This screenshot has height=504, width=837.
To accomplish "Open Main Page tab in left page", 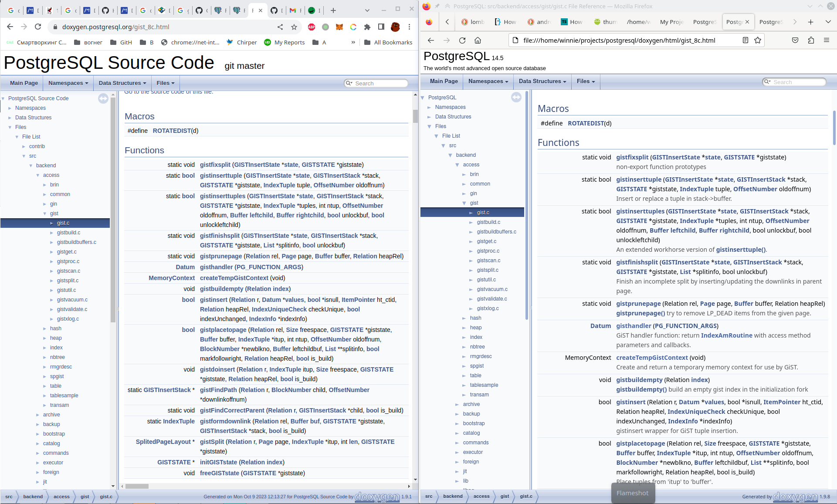I will point(24,83).
